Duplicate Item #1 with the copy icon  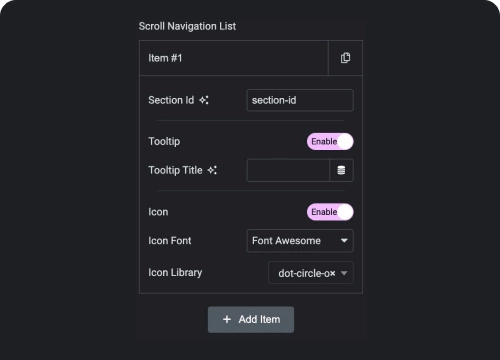tap(345, 58)
